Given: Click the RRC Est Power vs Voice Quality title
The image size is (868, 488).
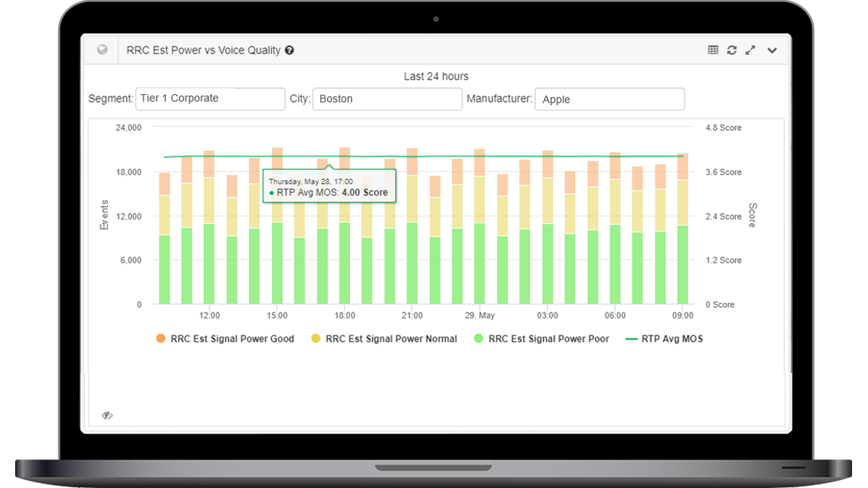Looking at the screenshot, I should 203,51.
